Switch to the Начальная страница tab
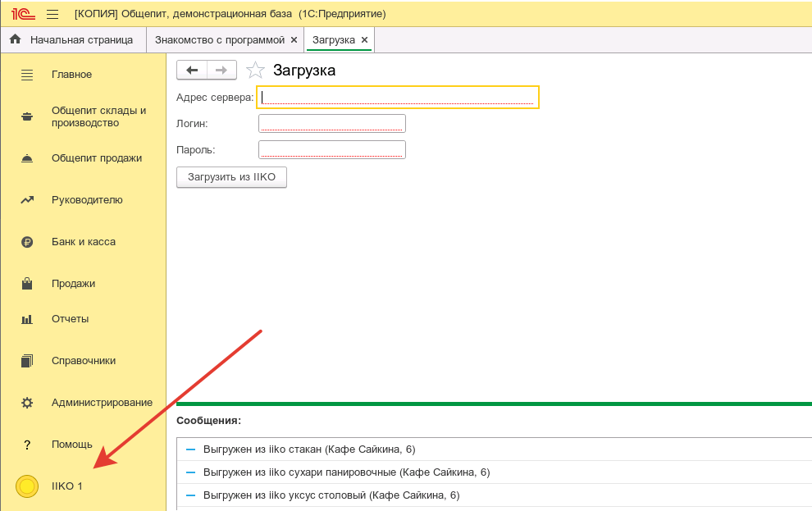812x511 pixels. point(74,40)
